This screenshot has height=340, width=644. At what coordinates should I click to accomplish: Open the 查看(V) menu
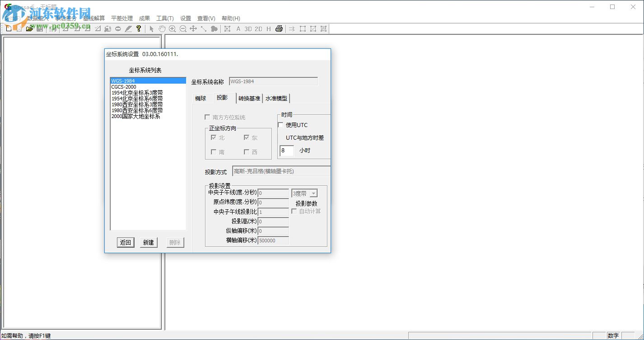206,19
